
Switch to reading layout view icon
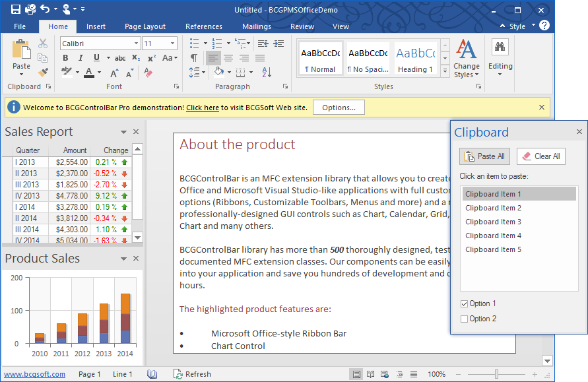pyautogui.click(x=370, y=374)
